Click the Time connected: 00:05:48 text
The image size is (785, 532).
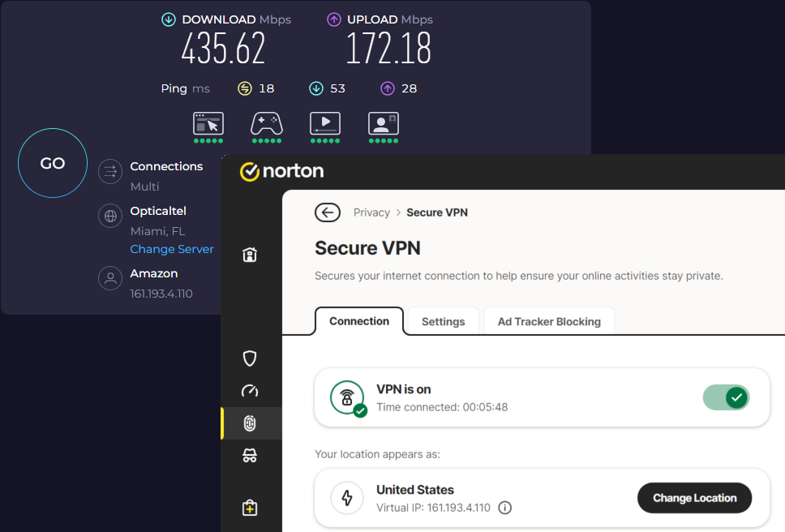click(442, 407)
